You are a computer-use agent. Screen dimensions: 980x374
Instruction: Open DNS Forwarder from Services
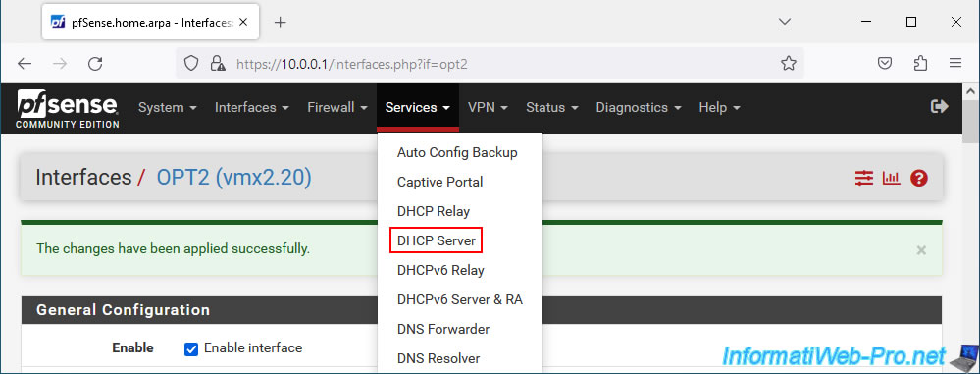click(443, 329)
